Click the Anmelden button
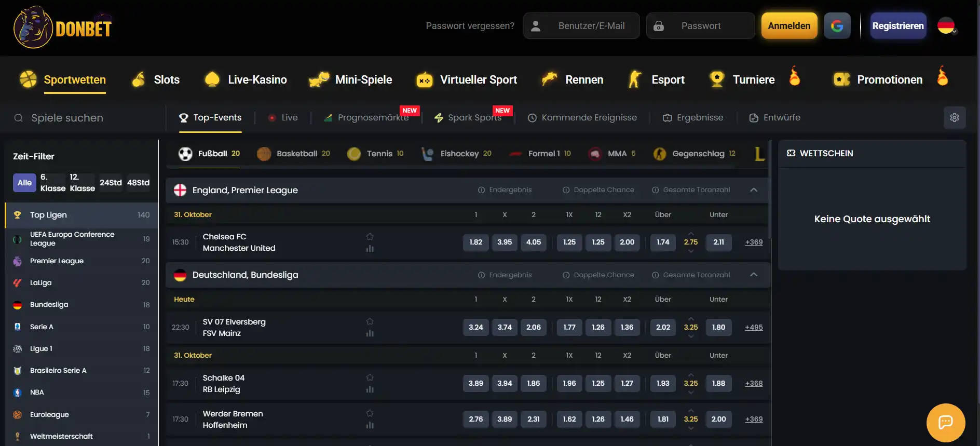The image size is (980, 446). [x=789, y=26]
